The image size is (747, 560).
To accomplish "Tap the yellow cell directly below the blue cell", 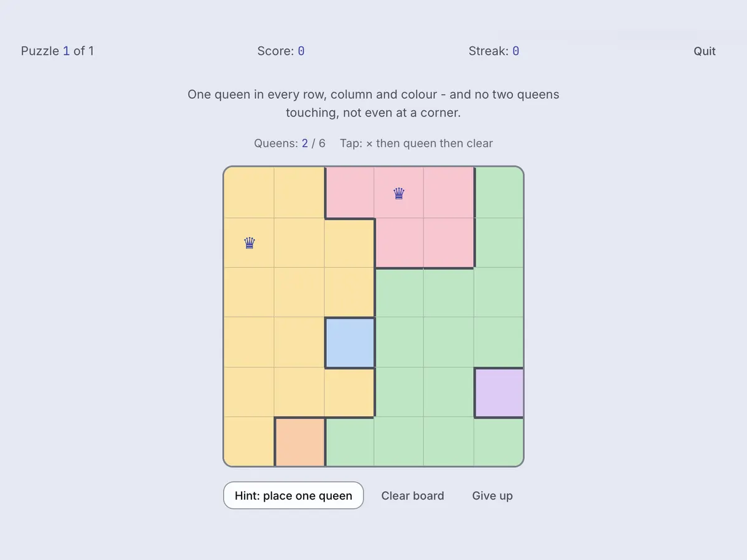I will coord(349,392).
